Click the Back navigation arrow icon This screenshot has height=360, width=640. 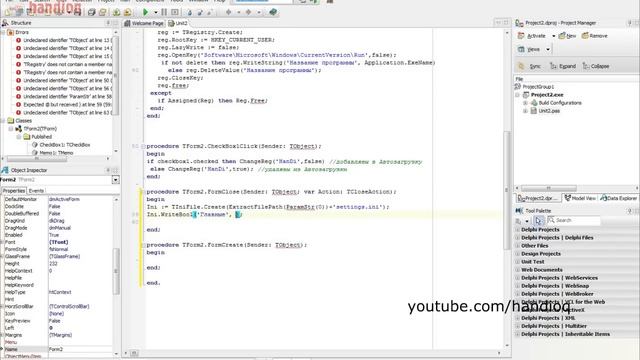tap(229, 12)
